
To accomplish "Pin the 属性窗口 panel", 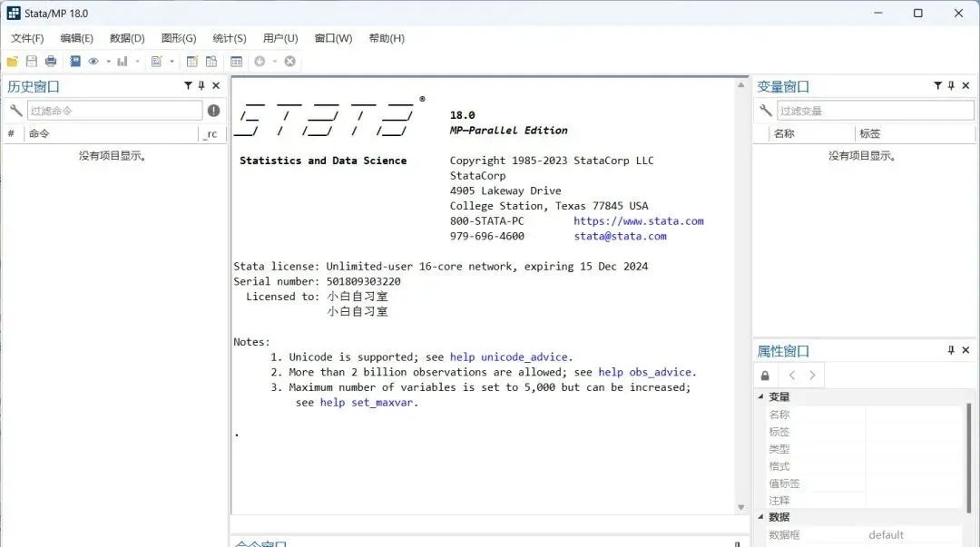I will click(x=951, y=350).
